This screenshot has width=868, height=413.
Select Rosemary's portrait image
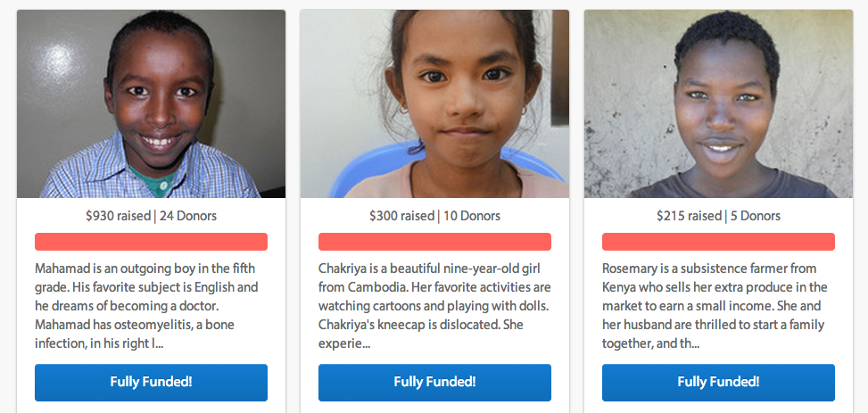click(x=718, y=103)
